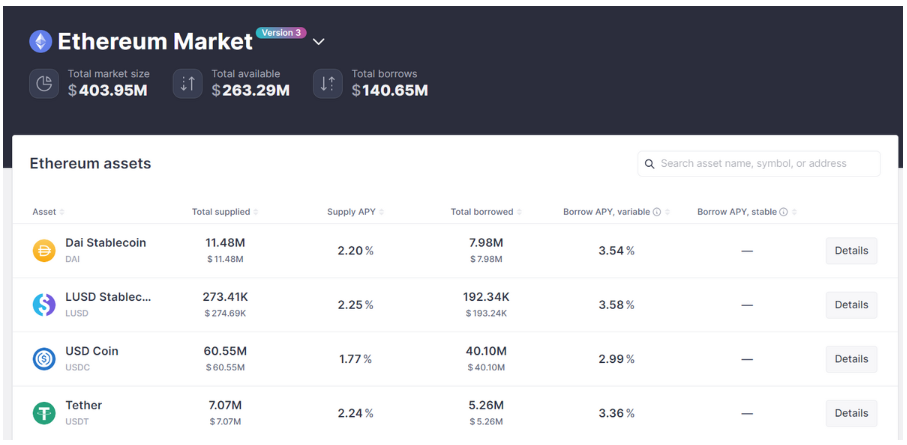Image resolution: width=907 pixels, height=445 pixels.
Task: Click the info icon next to Borrow APY, stable
Action: click(x=783, y=212)
